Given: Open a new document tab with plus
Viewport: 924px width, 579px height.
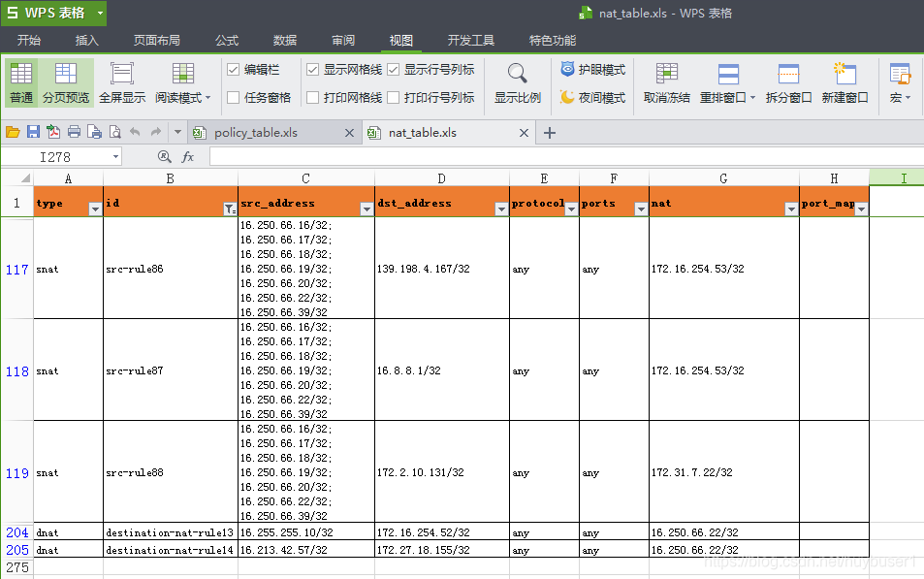Looking at the screenshot, I should [x=549, y=133].
